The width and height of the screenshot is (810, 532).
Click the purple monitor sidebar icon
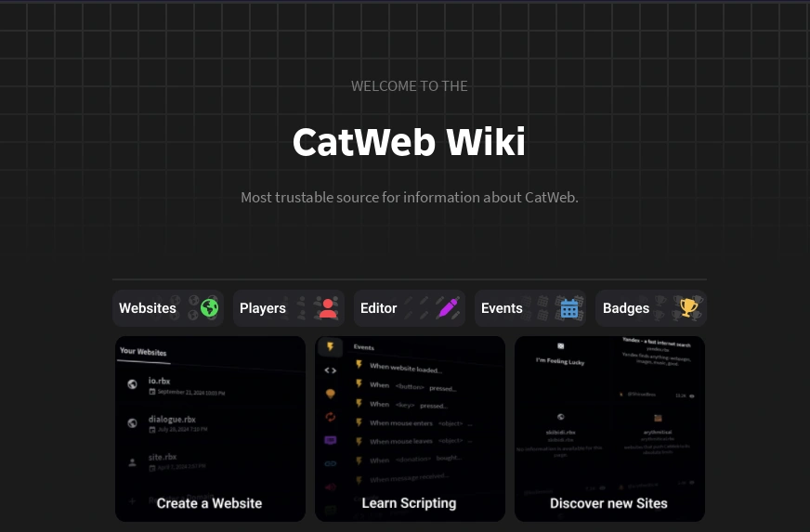coord(330,440)
